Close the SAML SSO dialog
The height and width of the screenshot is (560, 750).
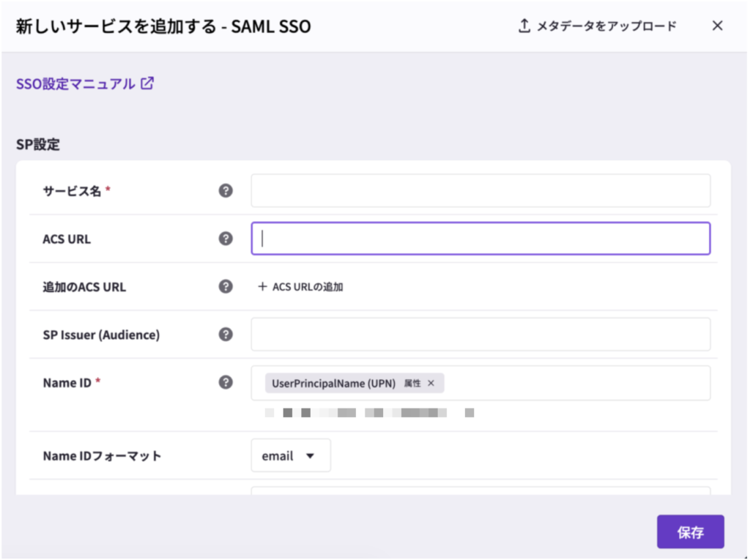click(718, 26)
